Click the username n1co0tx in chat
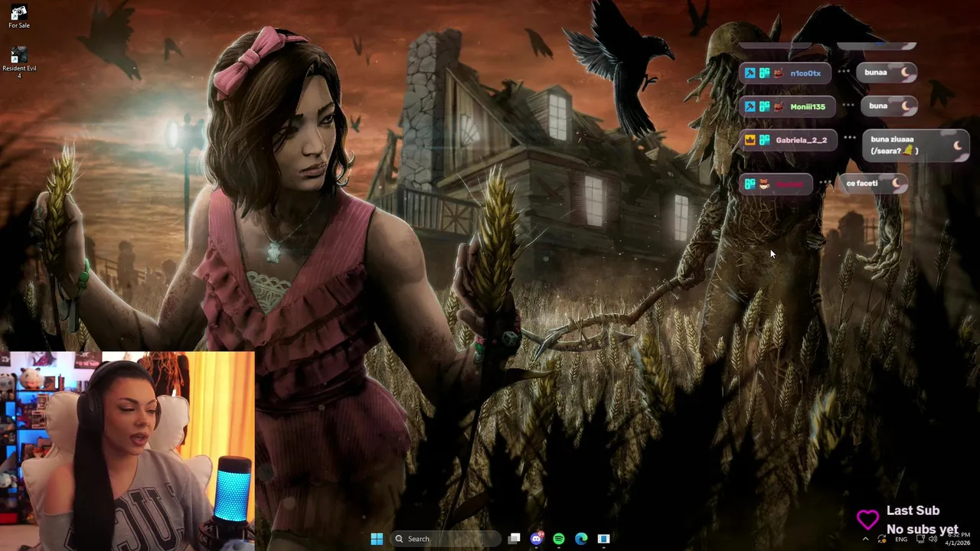The image size is (980, 551). pyautogui.click(x=805, y=73)
